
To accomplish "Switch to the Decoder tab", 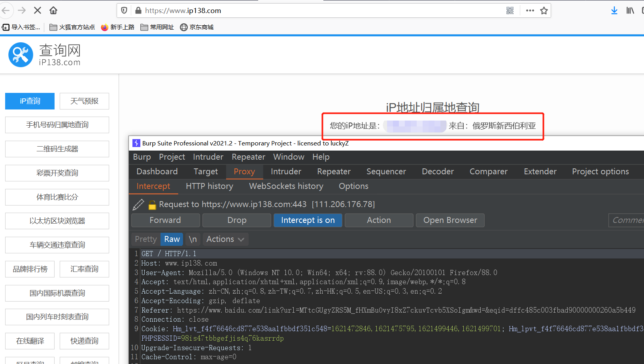I will pyautogui.click(x=438, y=172).
